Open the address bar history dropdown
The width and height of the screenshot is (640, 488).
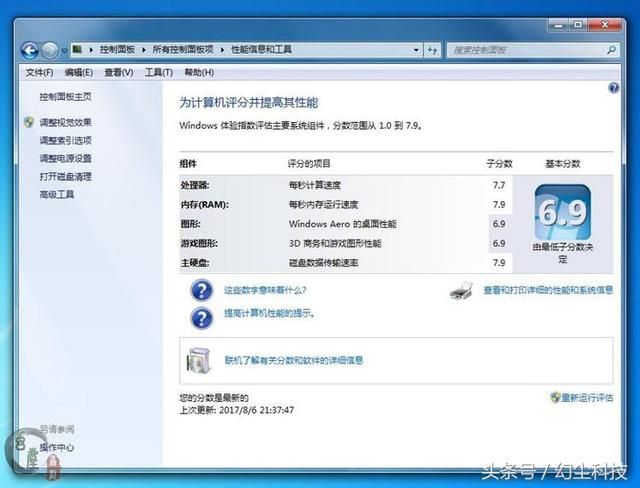(416, 50)
